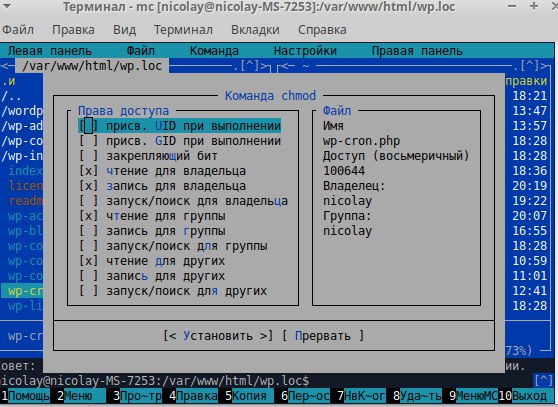Click F1 'Помощь' key label
Image resolution: width=558 pixels, height=407 pixels.
[x=29, y=396]
